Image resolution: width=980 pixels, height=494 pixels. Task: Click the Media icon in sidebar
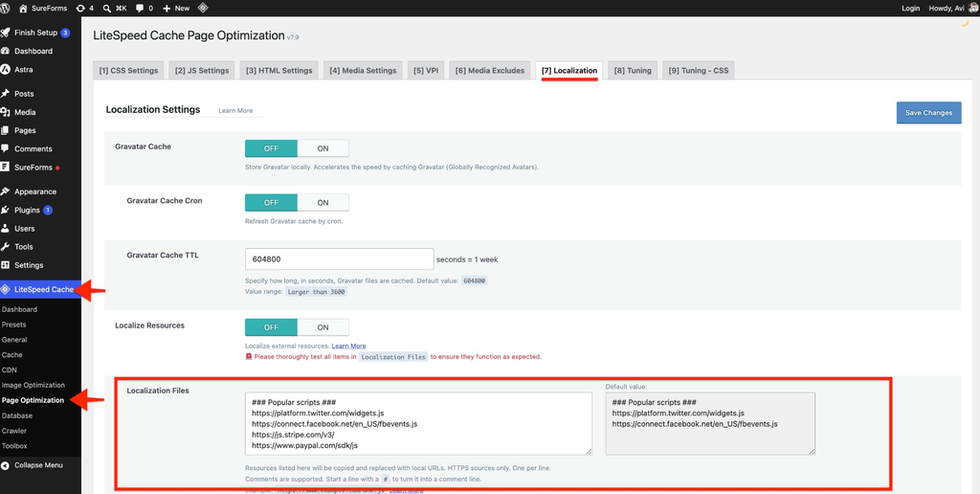(6, 113)
